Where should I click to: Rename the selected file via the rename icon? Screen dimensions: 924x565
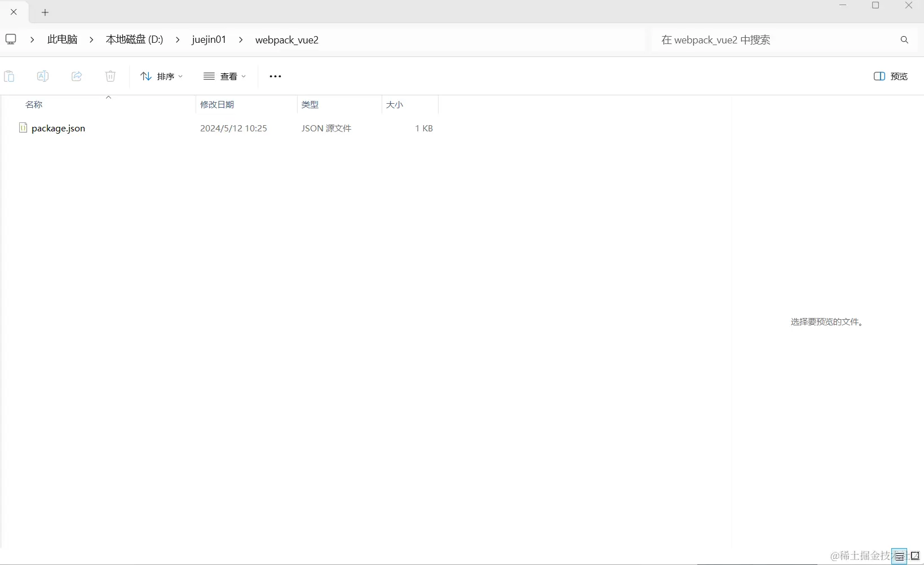(43, 76)
